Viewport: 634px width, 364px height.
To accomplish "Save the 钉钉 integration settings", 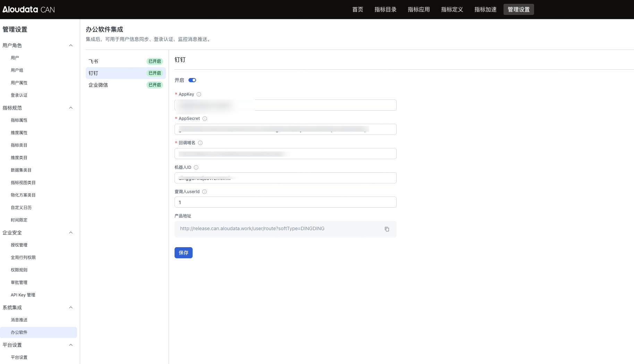I will tap(184, 253).
